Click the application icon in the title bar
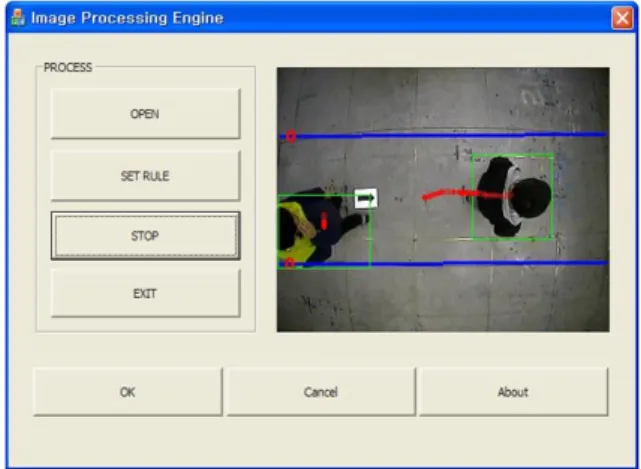 point(18,18)
